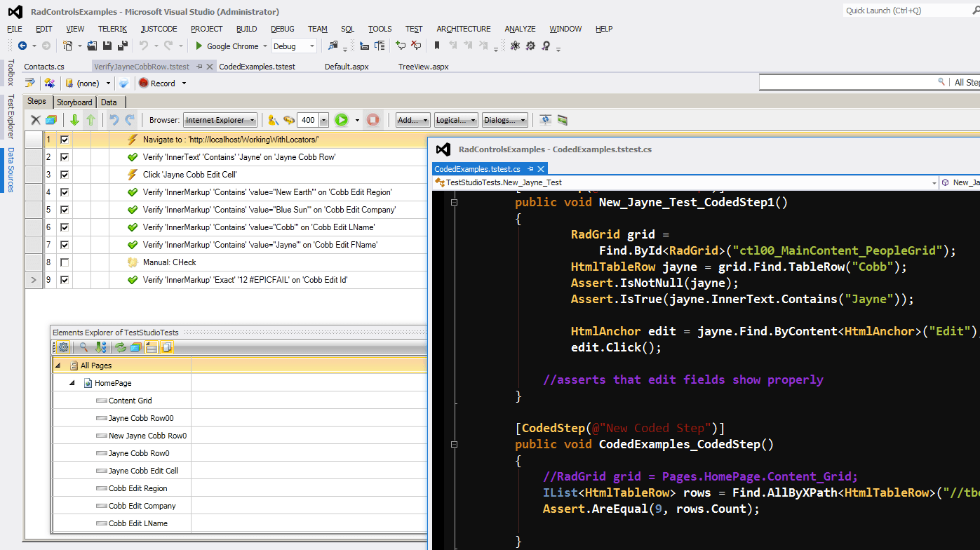Toggle checkbox for step 1 Navigate
The height and width of the screenshot is (550, 980).
pos(65,140)
